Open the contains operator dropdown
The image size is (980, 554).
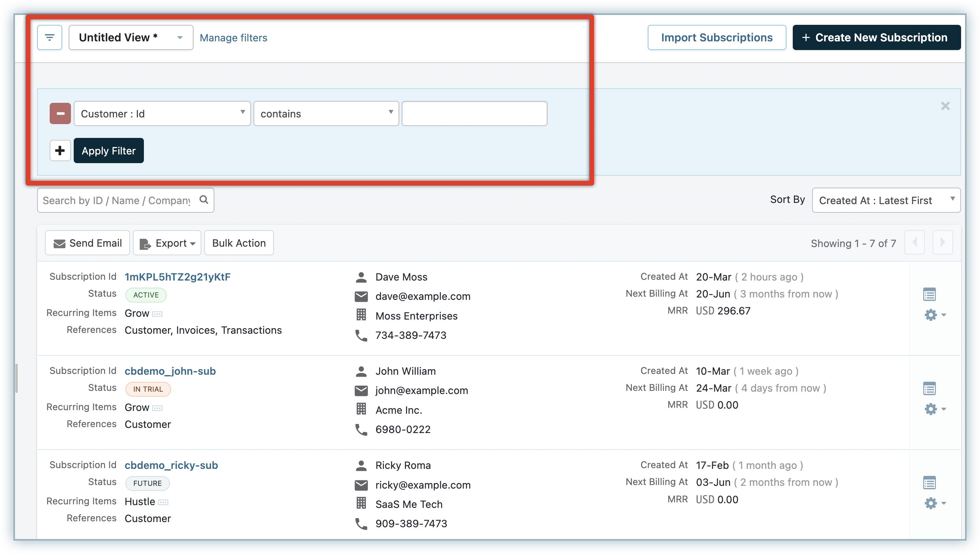click(326, 113)
